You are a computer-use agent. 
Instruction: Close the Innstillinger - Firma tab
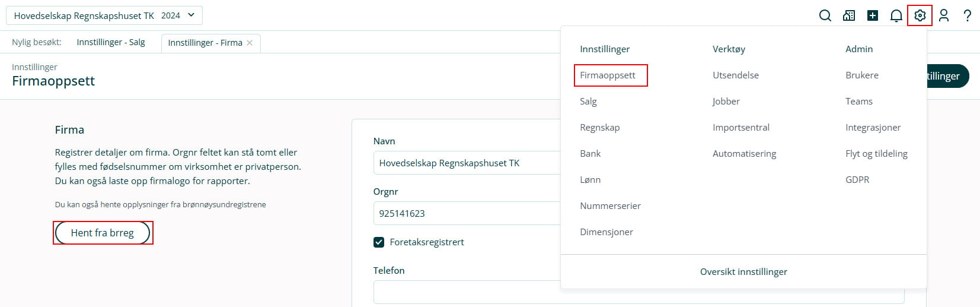tap(250, 43)
